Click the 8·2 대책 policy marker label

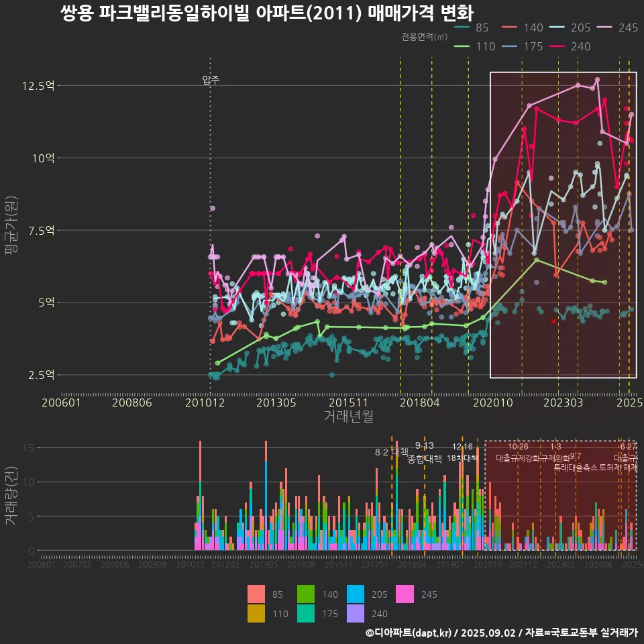392,452
